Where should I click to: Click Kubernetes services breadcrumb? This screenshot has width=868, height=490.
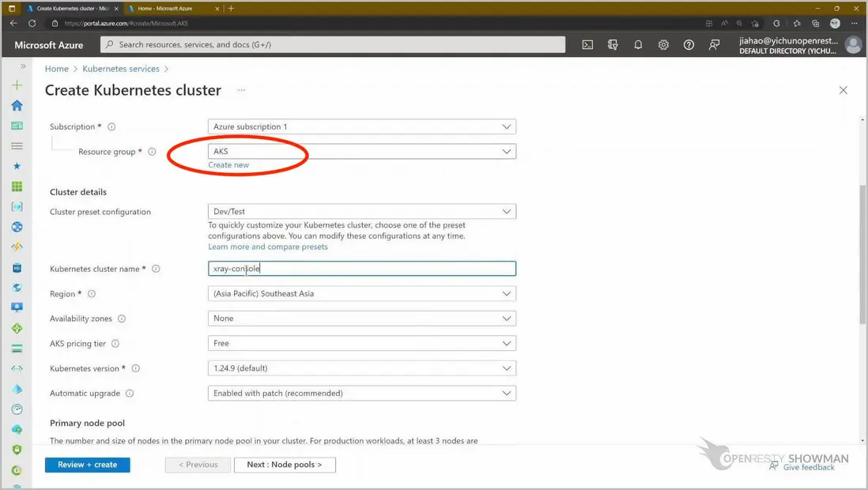click(x=121, y=69)
